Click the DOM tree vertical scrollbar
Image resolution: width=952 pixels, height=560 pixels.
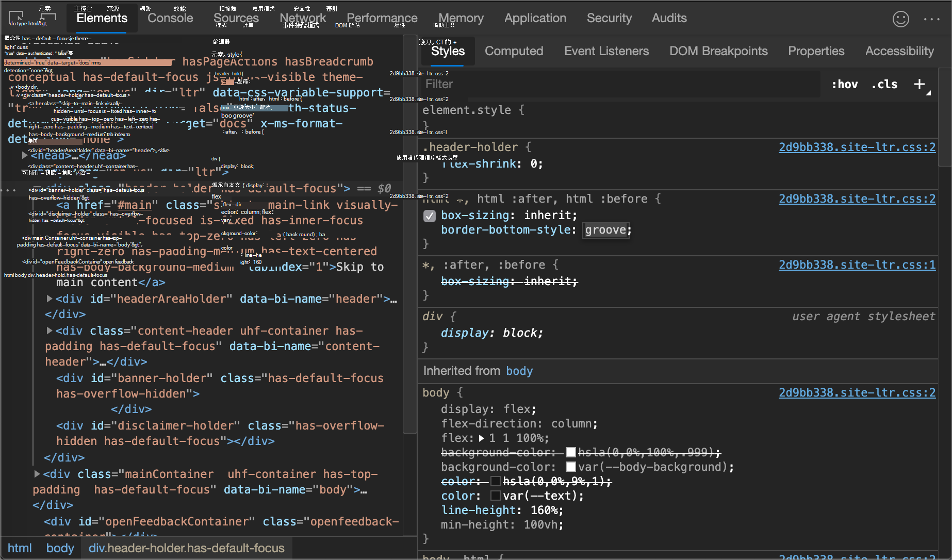[409, 235]
